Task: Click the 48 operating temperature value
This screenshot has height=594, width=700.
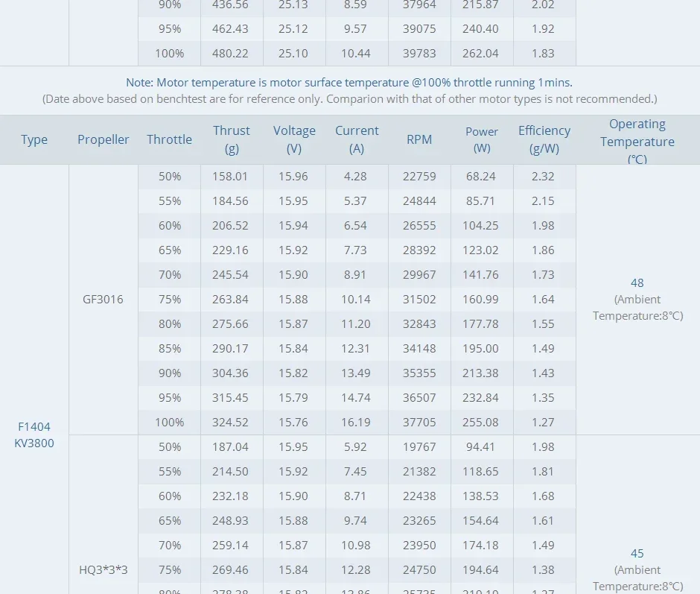Action: [637, 283]
